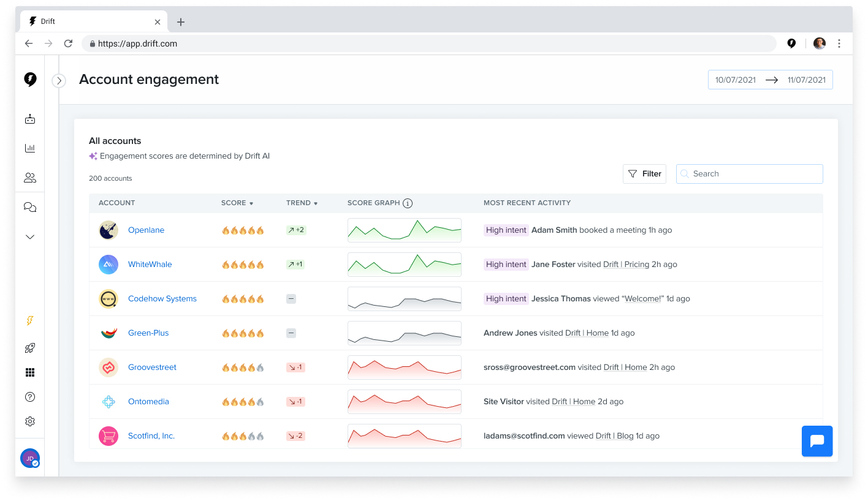Image resolution: width=868 pixels, height=501 pixels.
Task: Open the rocket icon in sidebar
Action: 30,348
